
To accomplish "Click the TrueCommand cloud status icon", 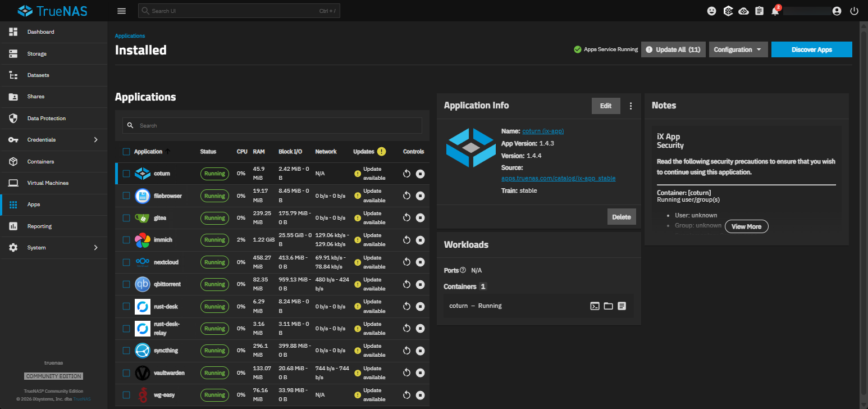I will pos(744,11).
